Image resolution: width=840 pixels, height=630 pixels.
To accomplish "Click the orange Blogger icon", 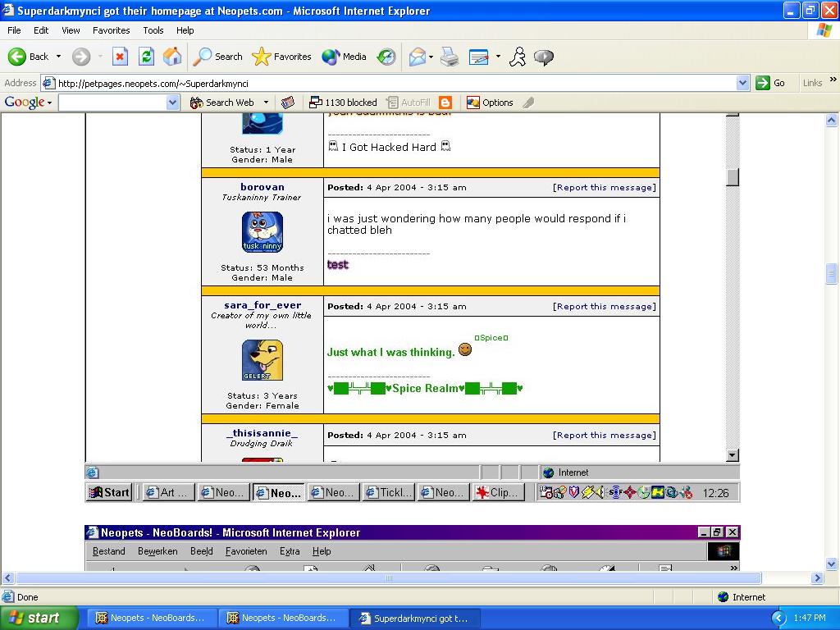I will pyautogui.click(x=445, y=103).
